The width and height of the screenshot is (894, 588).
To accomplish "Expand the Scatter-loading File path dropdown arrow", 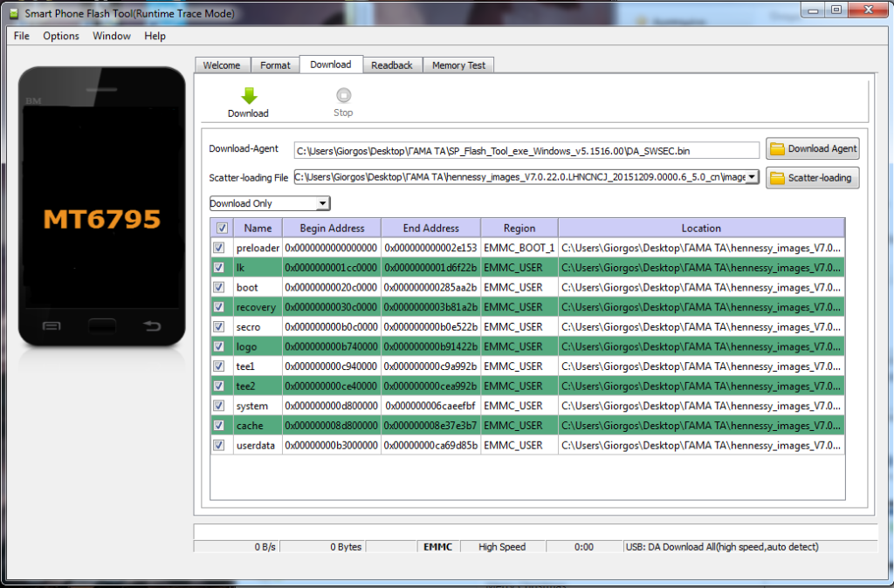I will point(752,177).
